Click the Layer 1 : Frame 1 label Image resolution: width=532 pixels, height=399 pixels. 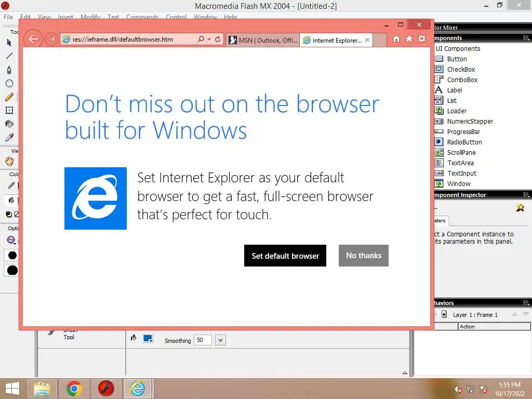475,315
